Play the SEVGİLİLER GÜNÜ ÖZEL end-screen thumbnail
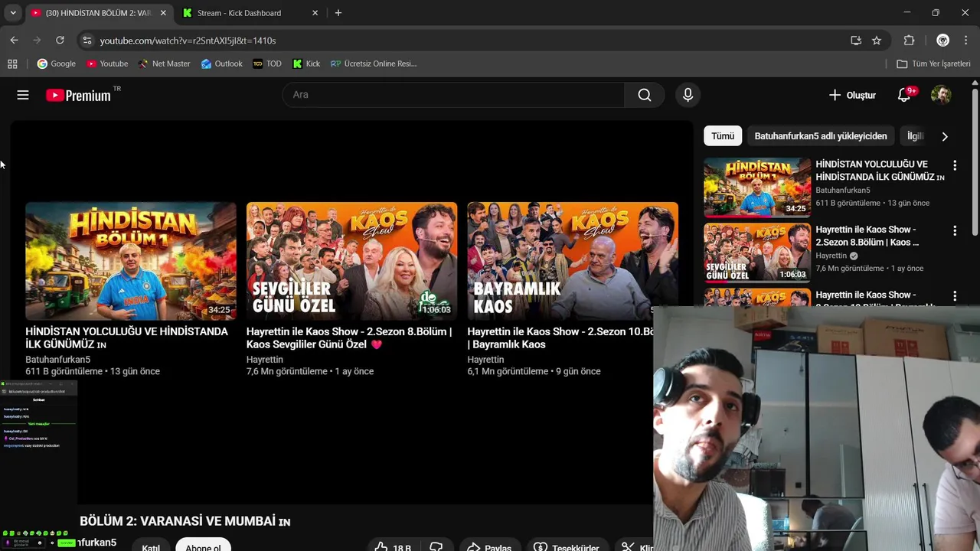The width and height of the screenshot is (980, 551). tap(351, 261)
